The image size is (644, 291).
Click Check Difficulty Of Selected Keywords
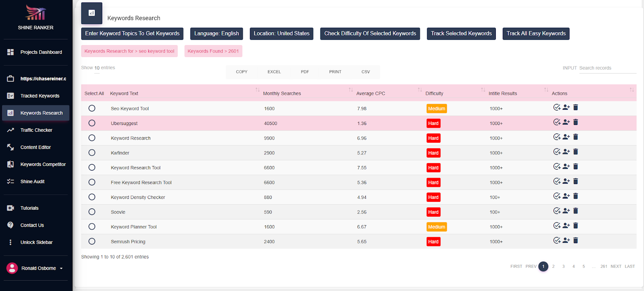point(370,34)
